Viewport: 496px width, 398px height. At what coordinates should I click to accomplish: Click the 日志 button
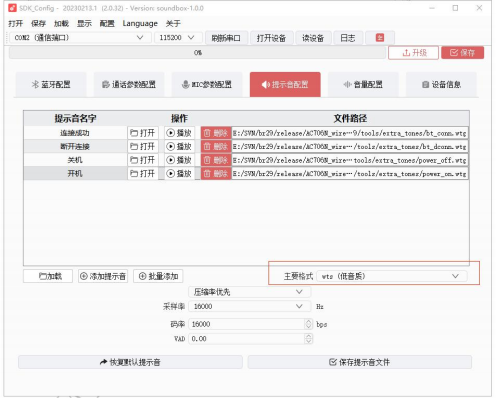[x=348, y=38]
